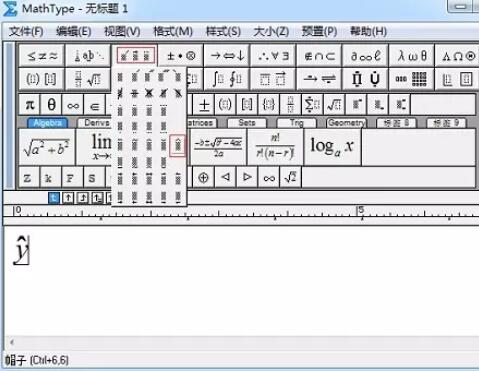Image resolution: width=479 pixels, height=371 pixels.
Task: Insert infinity from the upper small symbol row
Action: [x=73, y=105]
